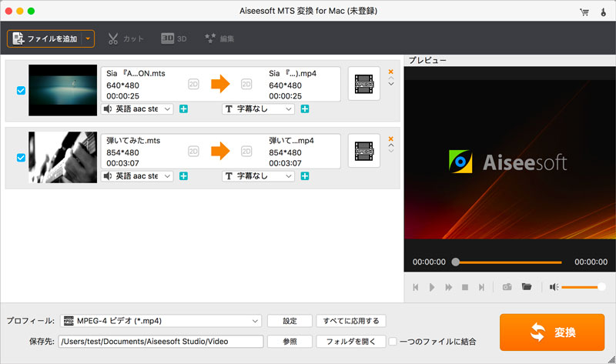Open audio track dropdown for 弾いてみた file
616x364 pixels.
pyautogui.click(x=137, y=176)
